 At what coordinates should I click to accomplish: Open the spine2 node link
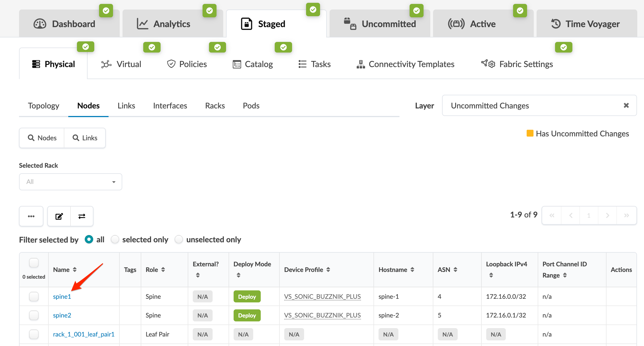[62, 315]
